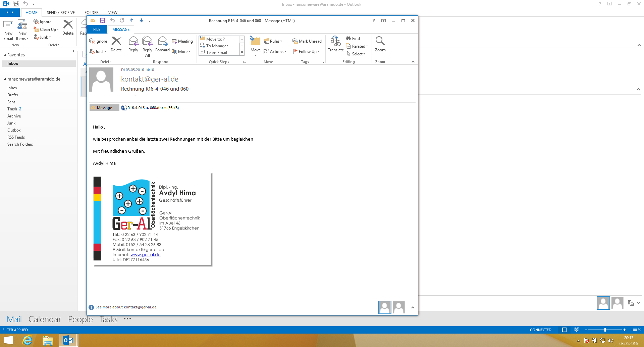
Task: Click Ignore in main Outlook ribbon
Action: [x=43, y=22]
